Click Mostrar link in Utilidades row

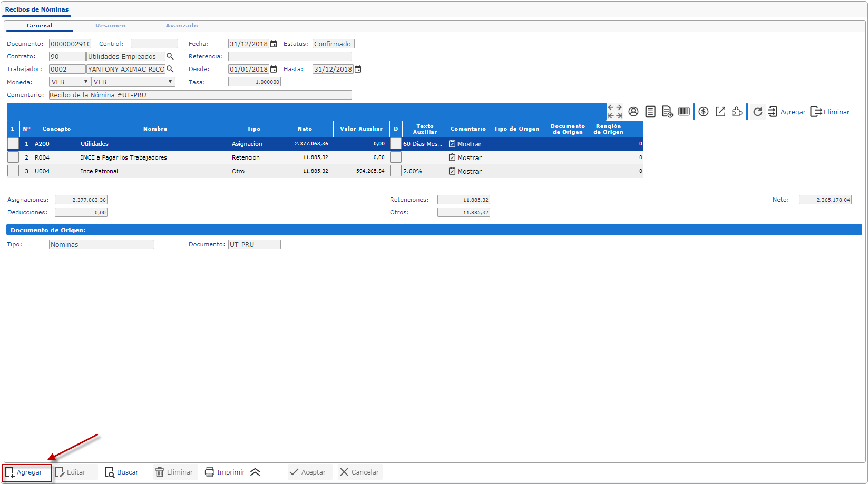[465, 144]
